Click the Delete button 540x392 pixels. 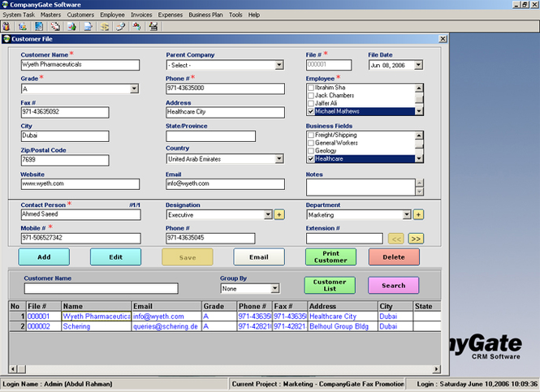[x=394, y=257]
